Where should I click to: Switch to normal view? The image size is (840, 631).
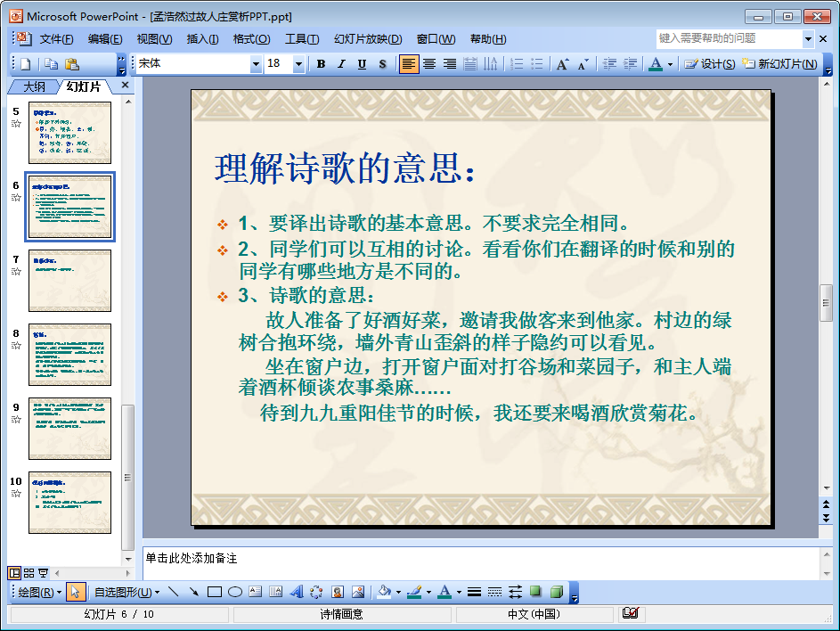coord(14,573)
